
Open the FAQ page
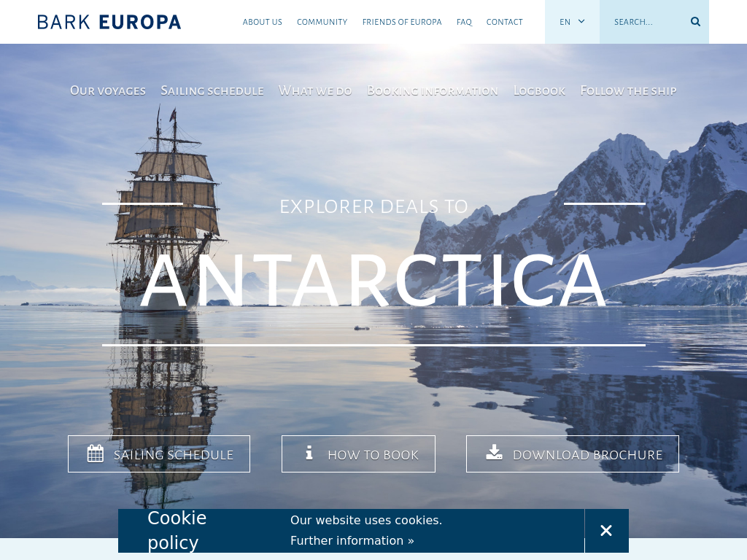tap(464, 22)
